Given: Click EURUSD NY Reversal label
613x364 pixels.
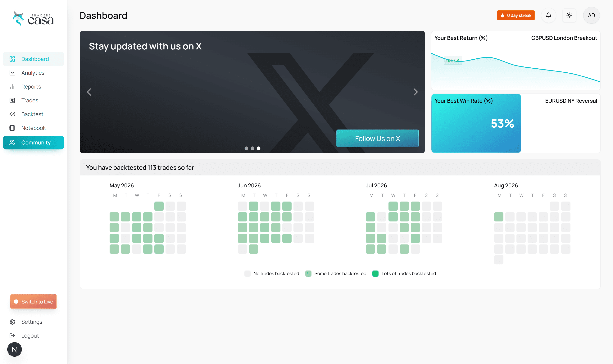Looking at the screenshot, I should tap(571, 101).
